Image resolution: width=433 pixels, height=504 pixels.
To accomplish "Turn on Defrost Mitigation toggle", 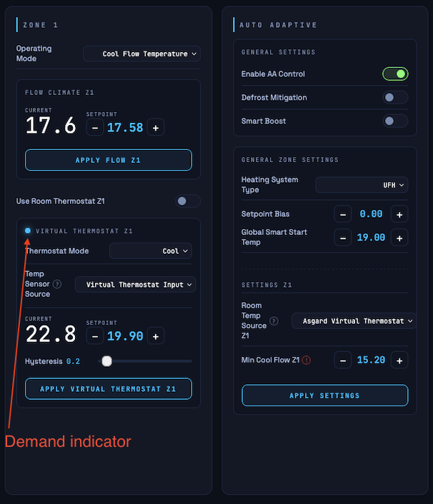I will 395,97.
